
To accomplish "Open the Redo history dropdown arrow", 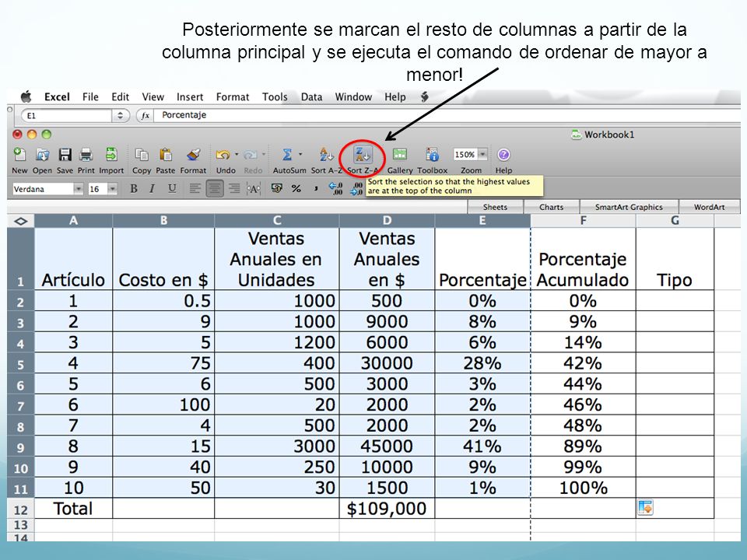I will point(264,154).
